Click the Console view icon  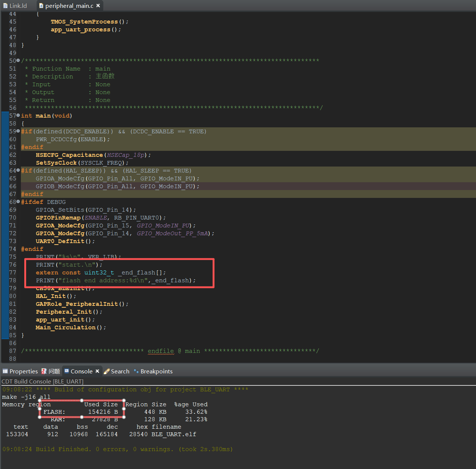[66, 371]
